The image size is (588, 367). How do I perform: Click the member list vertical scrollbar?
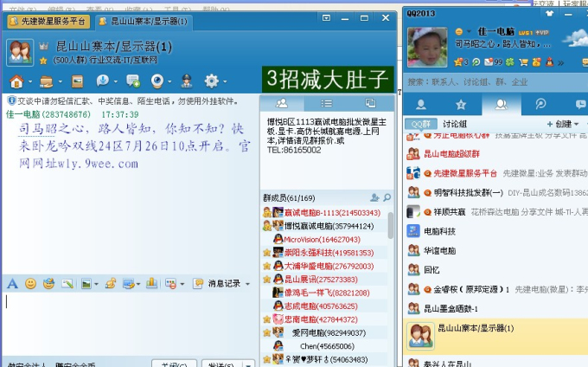(x=391, y=225)
